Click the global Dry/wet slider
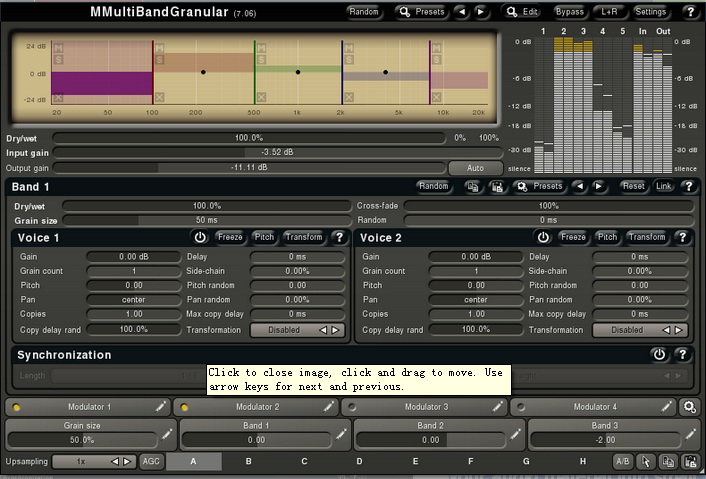706x479 pixels. [249, 138]
